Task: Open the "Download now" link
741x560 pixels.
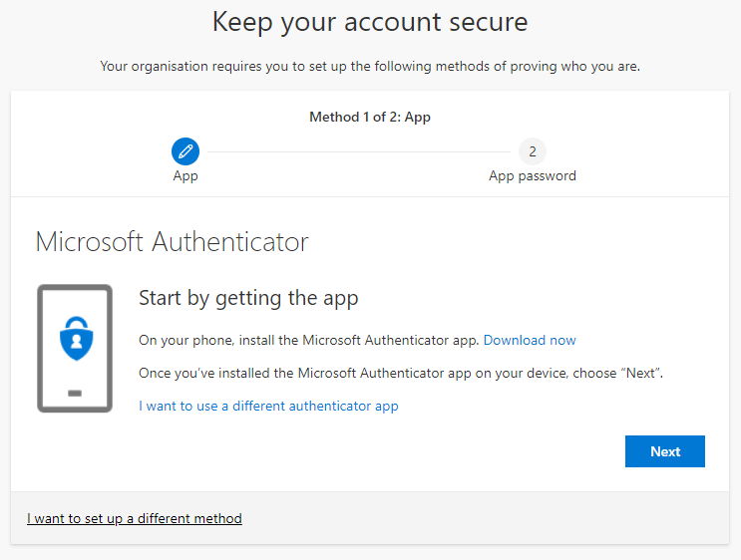Action: [x=530, y=340]
